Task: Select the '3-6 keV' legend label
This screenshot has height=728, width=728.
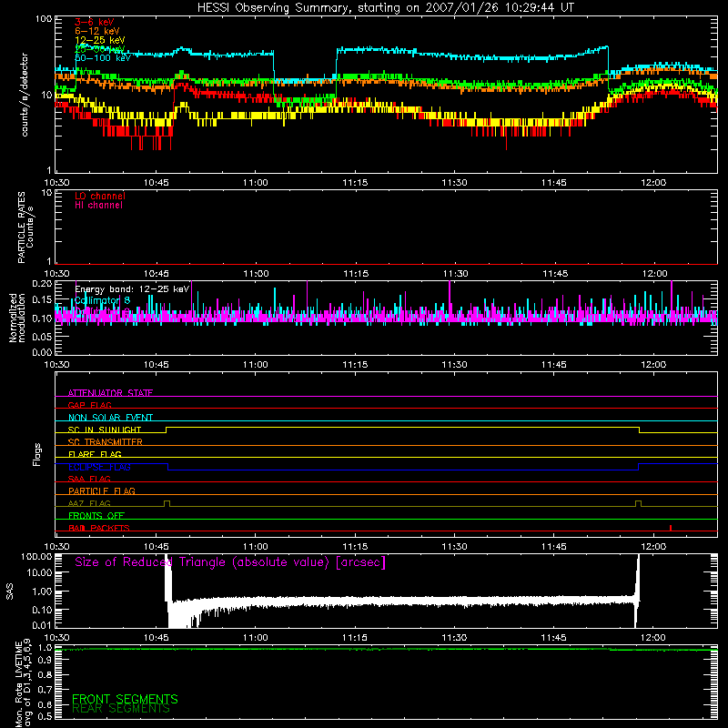Action: click(x=95, y=22)
